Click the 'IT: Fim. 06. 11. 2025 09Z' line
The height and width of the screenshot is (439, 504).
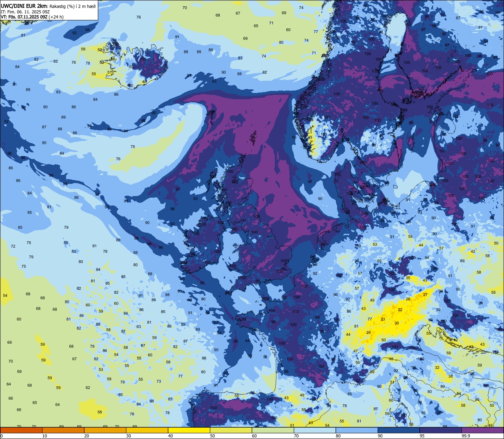[25, 11]
